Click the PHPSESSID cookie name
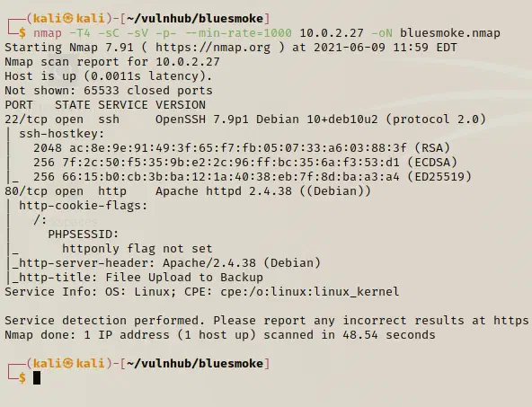This screenshot has width=532, height=407. (83, 234)
